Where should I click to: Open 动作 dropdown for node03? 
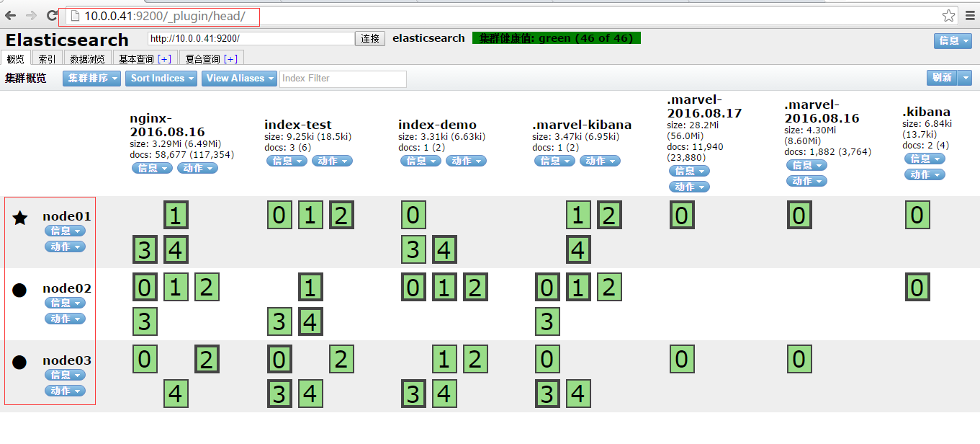coord(65,391)
